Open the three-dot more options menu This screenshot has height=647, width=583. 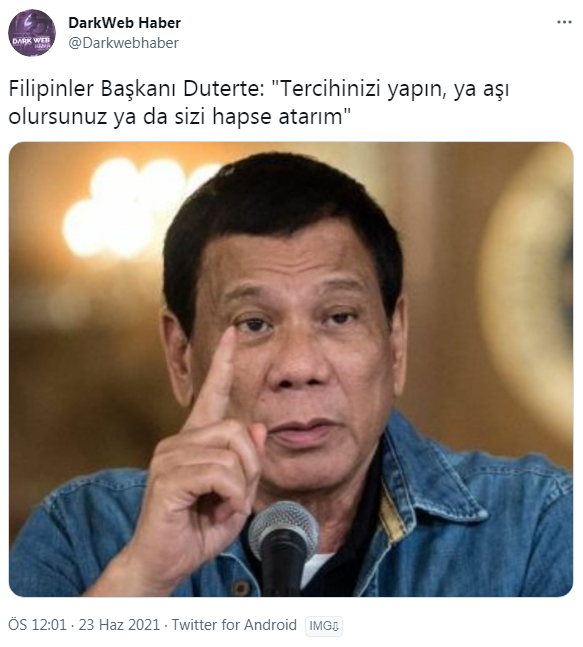[564, 22]
